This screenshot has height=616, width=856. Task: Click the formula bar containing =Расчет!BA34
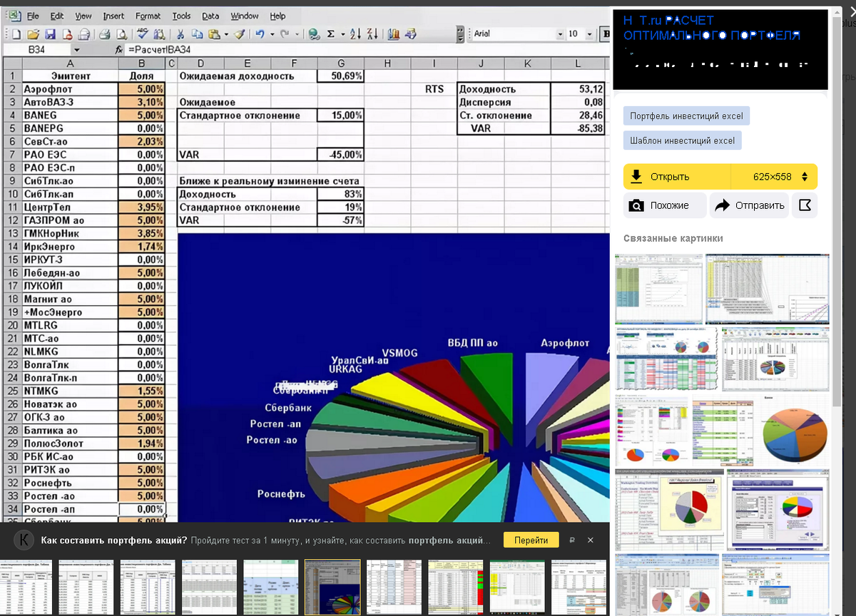367,50
